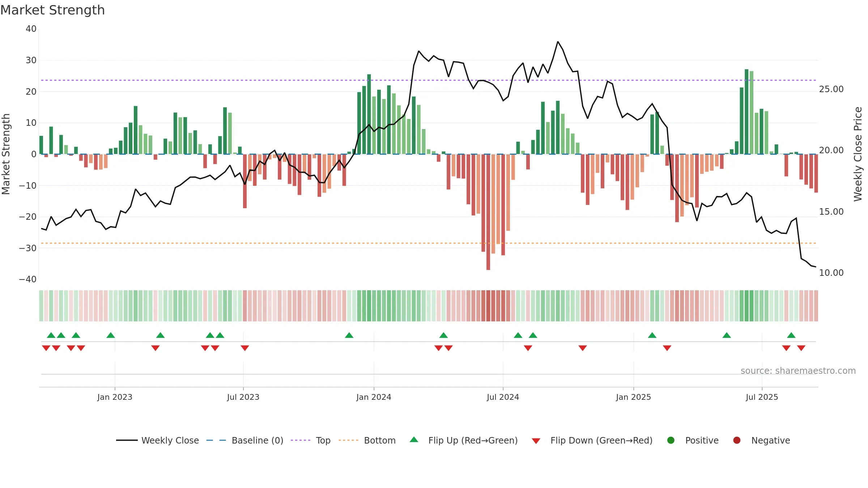Click the 20.00 price axis label
The height and width of the screenshot is (488, 868).
pyautogui.click(x=831, y=150)
